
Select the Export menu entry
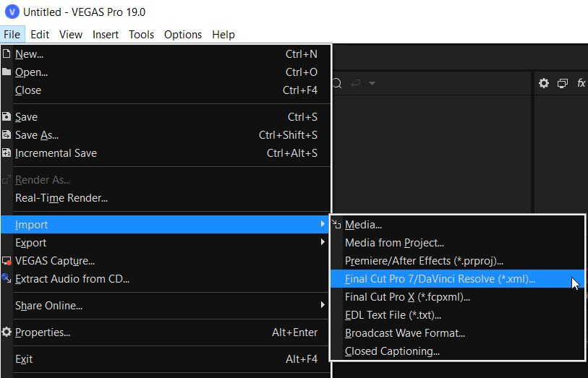tap(166, 242)
